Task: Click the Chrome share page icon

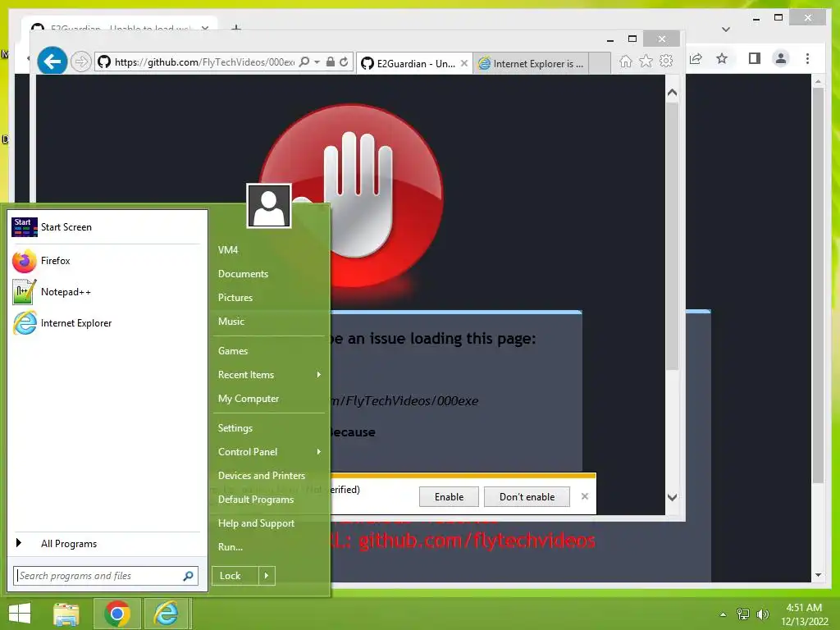Action: point(696,58)
